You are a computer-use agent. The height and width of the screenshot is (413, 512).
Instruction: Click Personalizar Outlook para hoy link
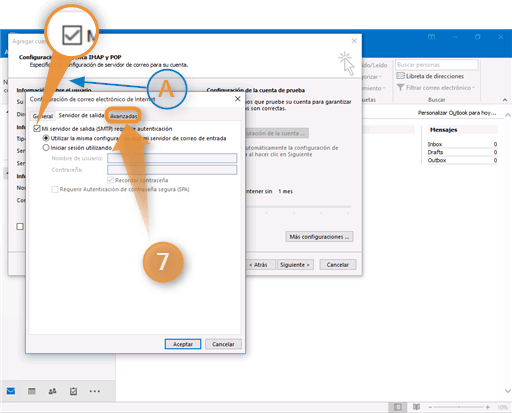click(457, 113)
